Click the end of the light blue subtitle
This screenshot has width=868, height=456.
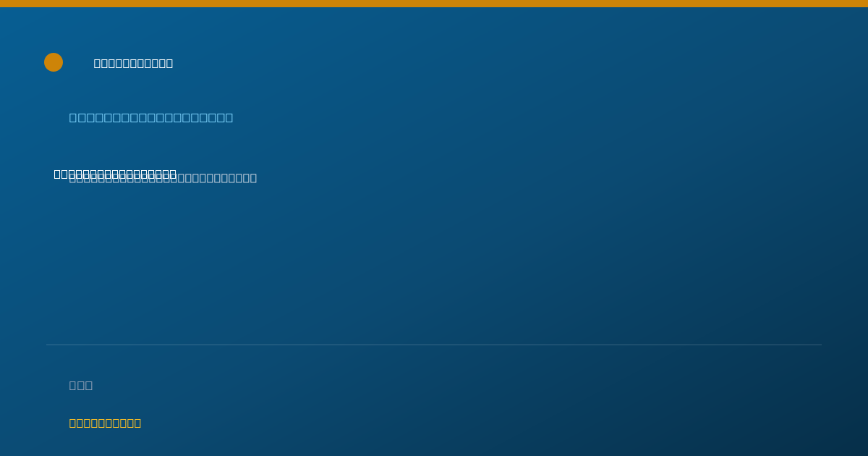[x=229, y=117]
